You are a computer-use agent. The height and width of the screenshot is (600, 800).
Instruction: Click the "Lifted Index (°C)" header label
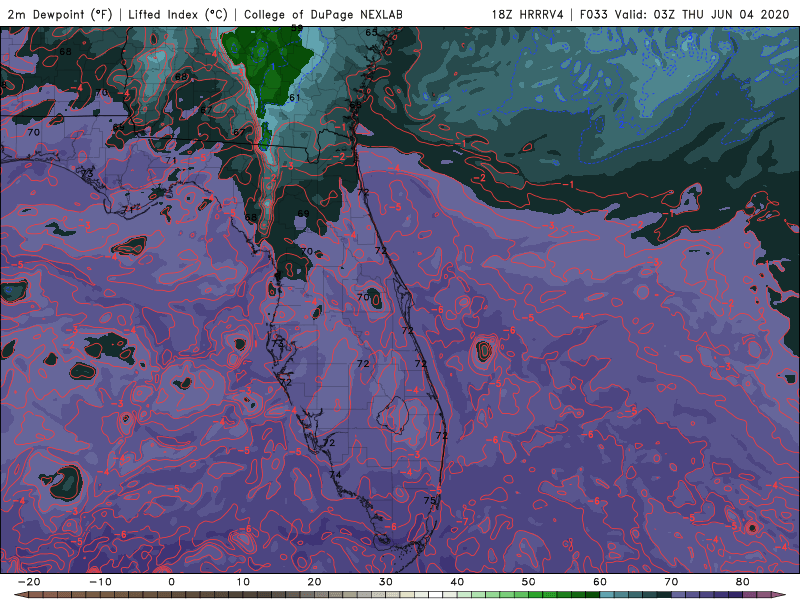[x=178, y=15]
